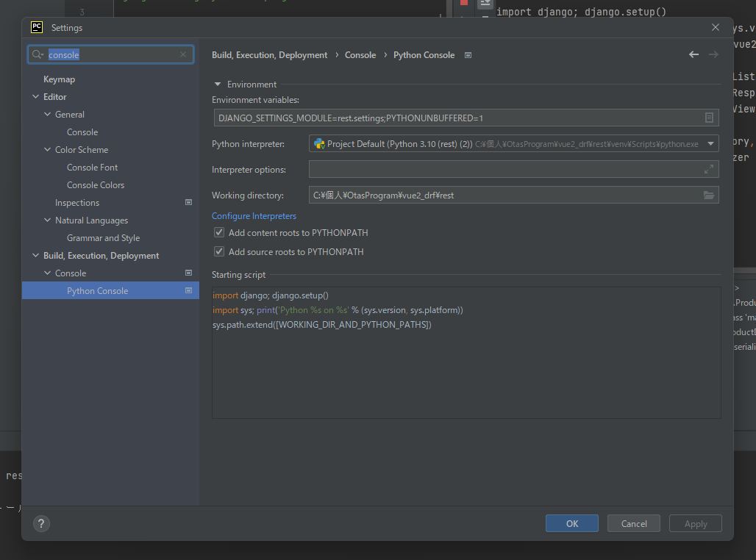Click Build, Execution, Deployment breadcrumb

tap(269, 55)
